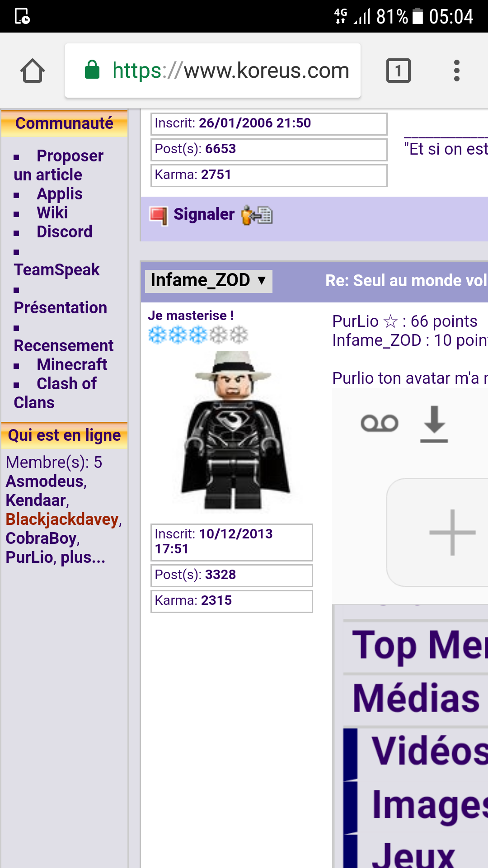Tap the green padlock security icon
This screenshot has height=868, width=488.
92,70
